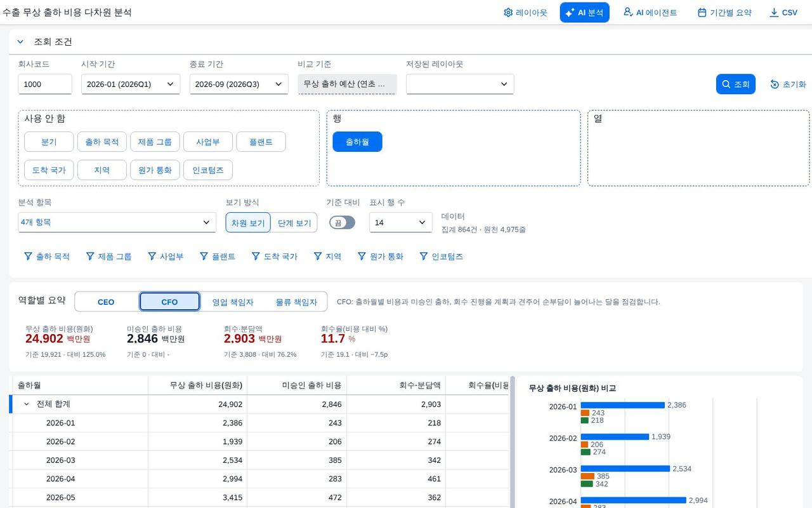Select 차원 보기 view mode

[248, 223]
